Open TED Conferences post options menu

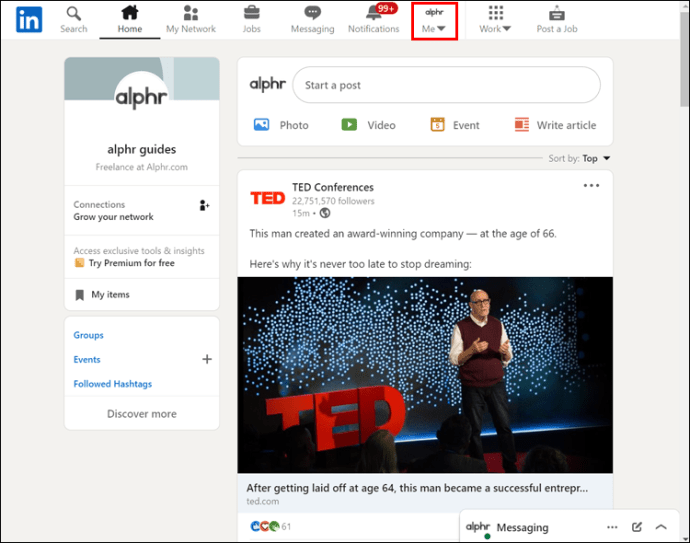pos(591,185)
